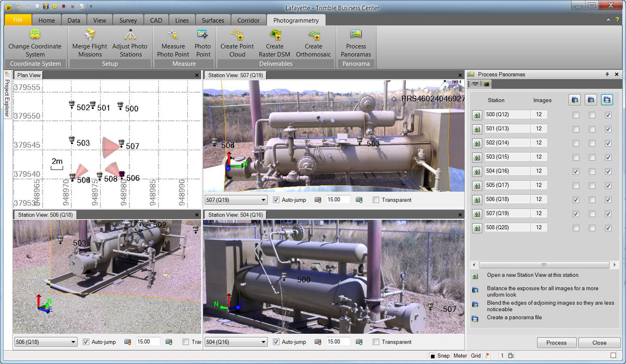Uncheck Auto-jump in Station View 507
626x364 pixels.
click(276, 200)
